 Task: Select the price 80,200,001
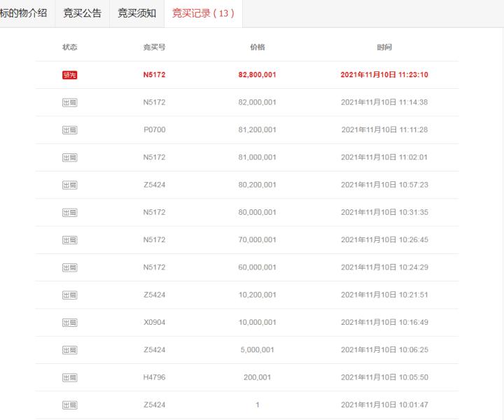coord(257,185)
